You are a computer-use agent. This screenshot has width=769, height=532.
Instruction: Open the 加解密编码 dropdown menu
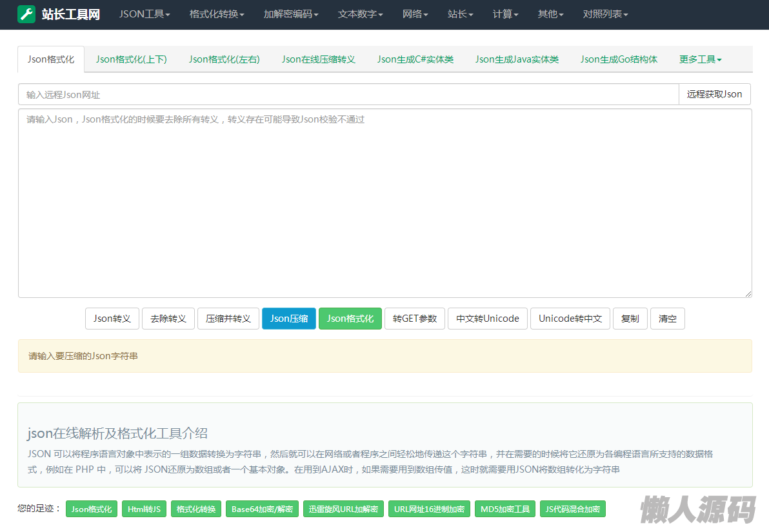(x=291, y=14)
